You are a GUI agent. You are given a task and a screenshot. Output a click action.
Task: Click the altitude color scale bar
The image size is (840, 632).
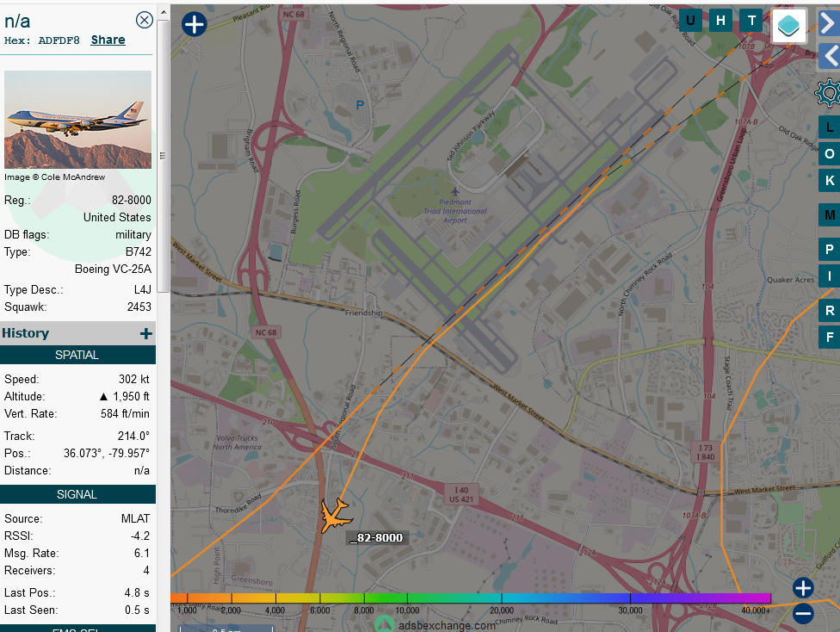(471, 598)
